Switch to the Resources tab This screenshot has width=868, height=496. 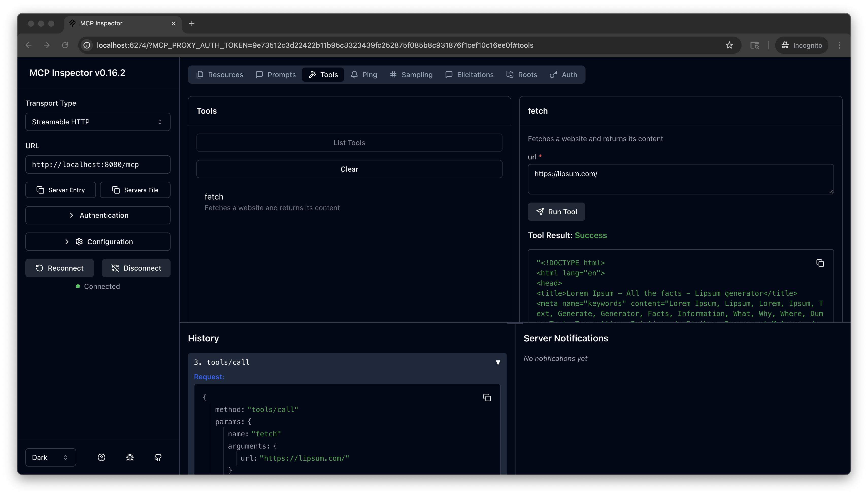tap(220, 75)
